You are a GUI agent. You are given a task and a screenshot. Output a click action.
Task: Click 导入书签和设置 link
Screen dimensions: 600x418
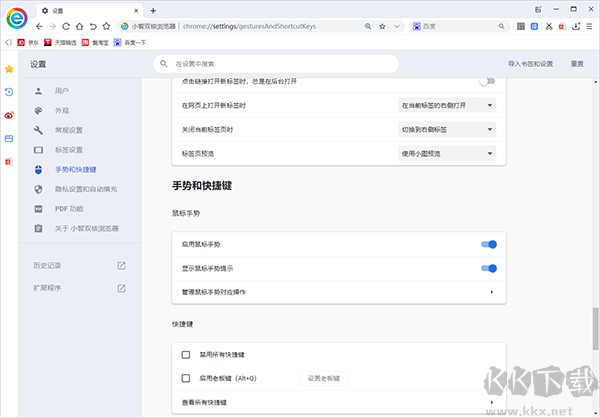coord(529,64)
